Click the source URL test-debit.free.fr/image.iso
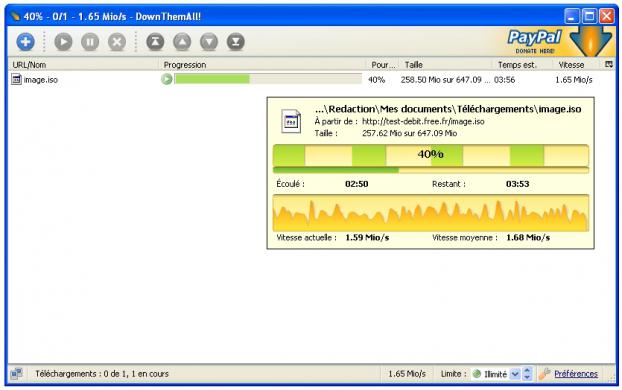This screenshot has height=390, width=622. pyautogui.click(x=423, y=121)
